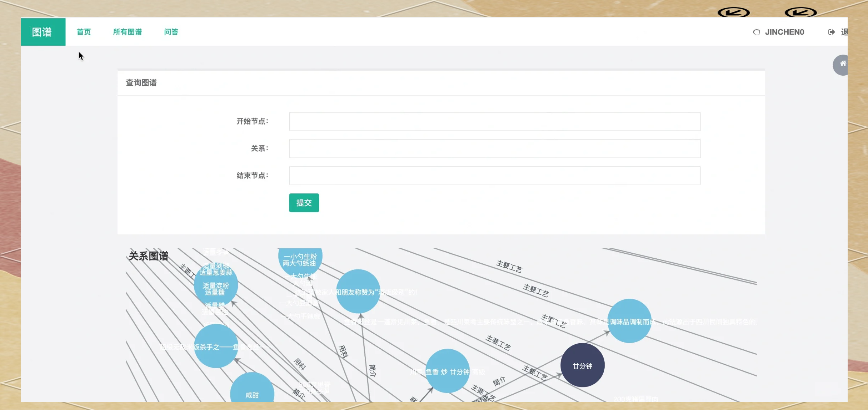Screen dimensions: 868x410
Task: Click the floating home icon button
Action: [842, 64]
